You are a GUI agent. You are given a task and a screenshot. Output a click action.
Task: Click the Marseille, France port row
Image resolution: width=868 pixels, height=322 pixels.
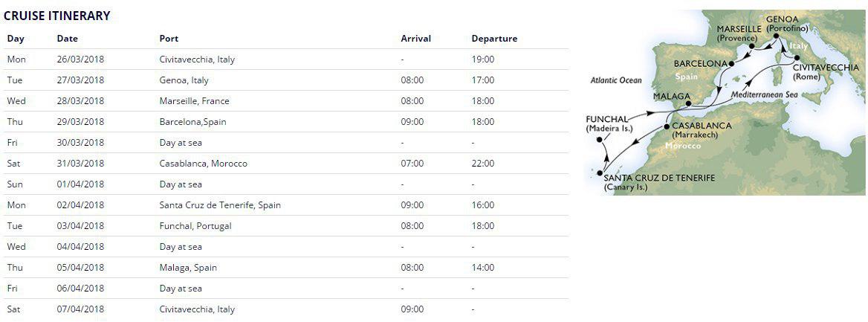click(x=194, y=101)
